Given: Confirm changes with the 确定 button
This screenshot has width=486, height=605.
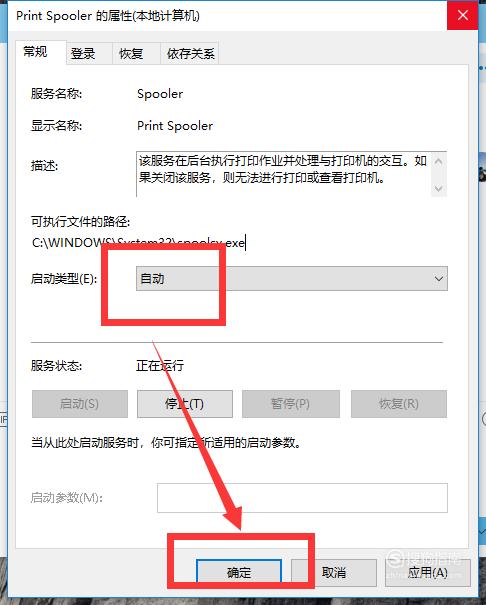Looking at the screenshot, I should tap(239, 572).
